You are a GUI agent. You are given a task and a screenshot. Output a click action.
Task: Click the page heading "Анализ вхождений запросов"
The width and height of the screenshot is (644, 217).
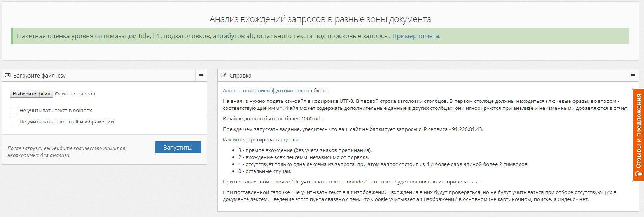click(320, 19)
